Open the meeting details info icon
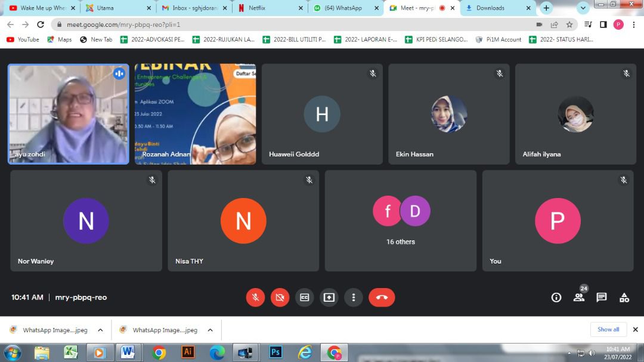Screen dimensions: 644x362 [x=556, y=297]
